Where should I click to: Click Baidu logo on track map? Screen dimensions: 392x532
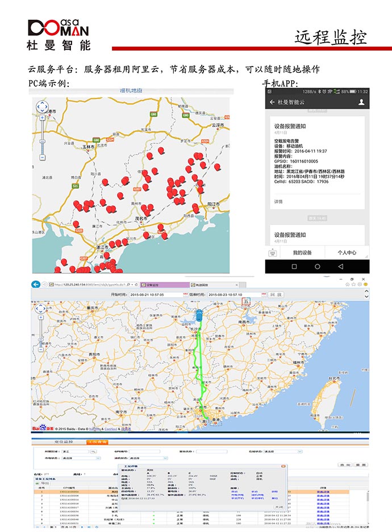tap(43, 428)
